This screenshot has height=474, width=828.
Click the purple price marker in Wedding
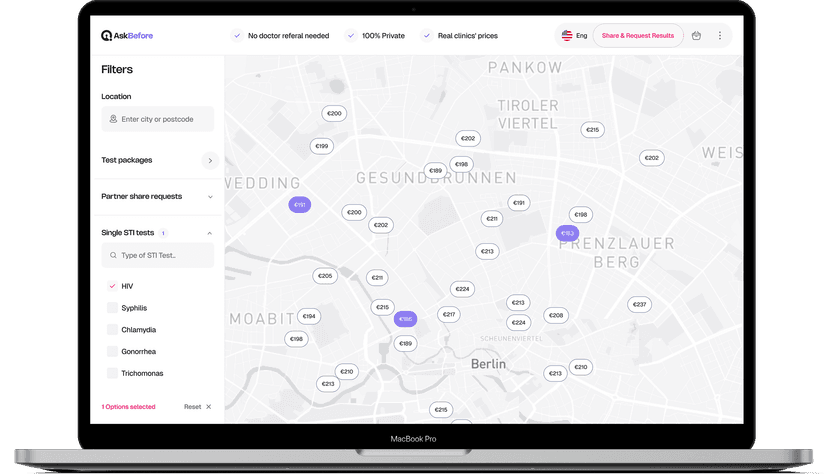point(299,204)
